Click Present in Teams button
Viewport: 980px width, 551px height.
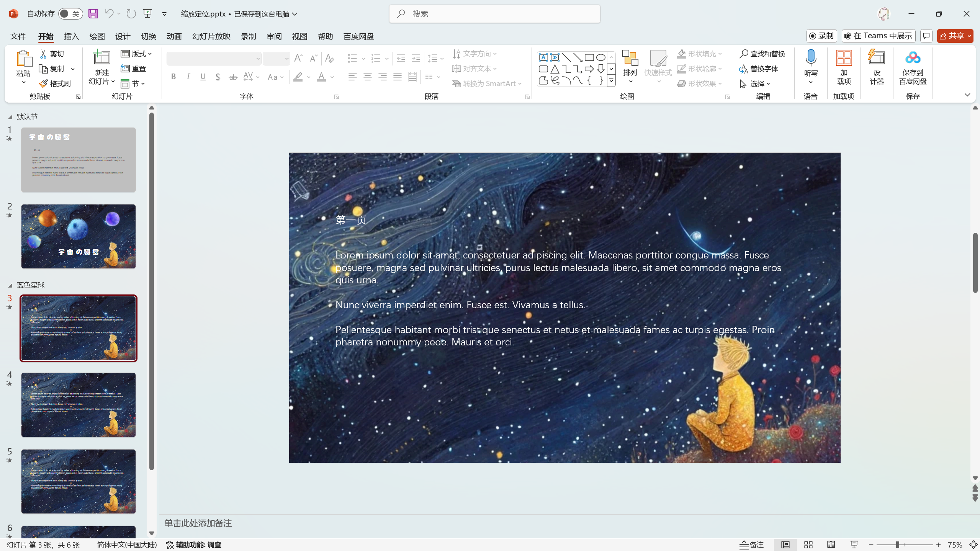click(x=879, y=36)
